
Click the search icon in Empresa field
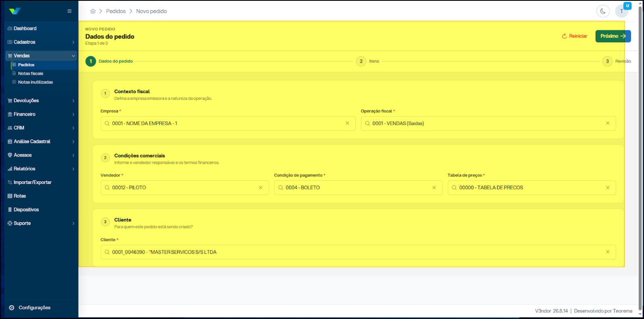point(107,124)
